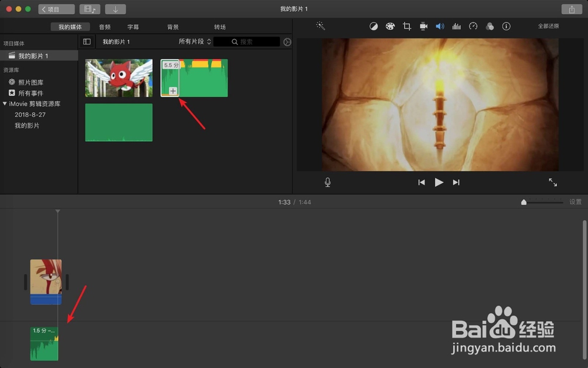Select the plain green audio clip thumbnail
This screenshot has height=368, width=588.
pyautogui.click(x=119, y=122)
